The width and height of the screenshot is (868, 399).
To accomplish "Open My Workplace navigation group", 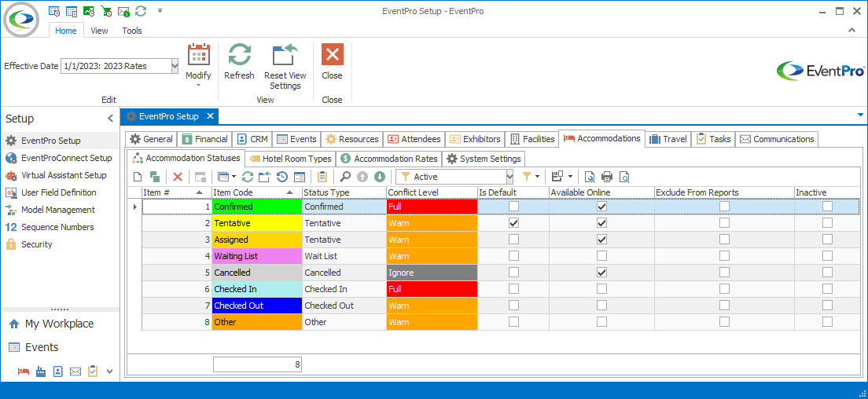I will click(x=60, y=324).
